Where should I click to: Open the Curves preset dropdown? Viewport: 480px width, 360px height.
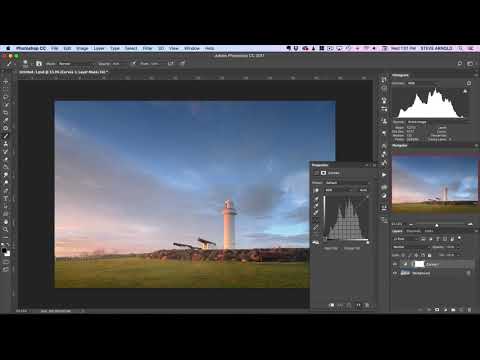coord(347,183)
